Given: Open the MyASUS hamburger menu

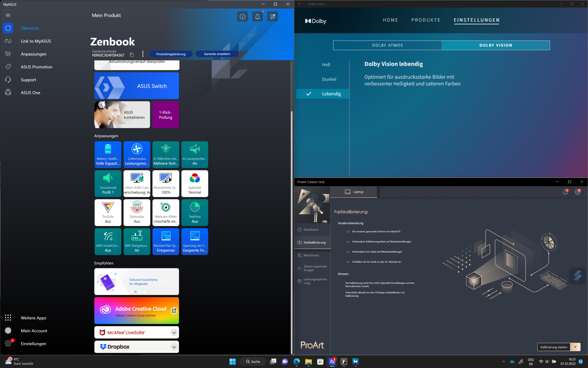Looking at the screenshot, I should [x=8, y=15].
